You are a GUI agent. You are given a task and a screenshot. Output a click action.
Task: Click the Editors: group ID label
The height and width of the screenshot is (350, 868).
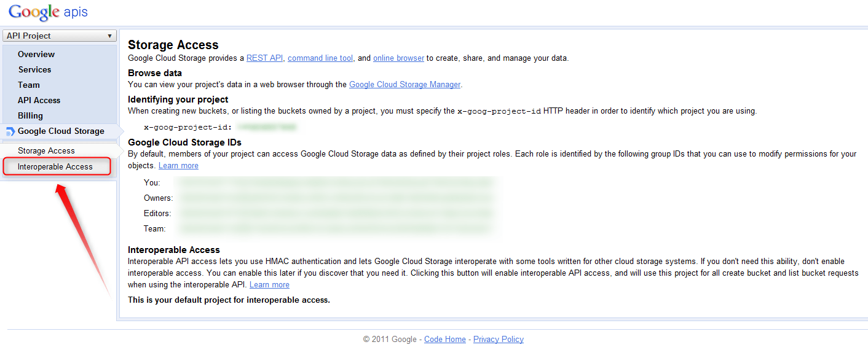click(157, 214)
